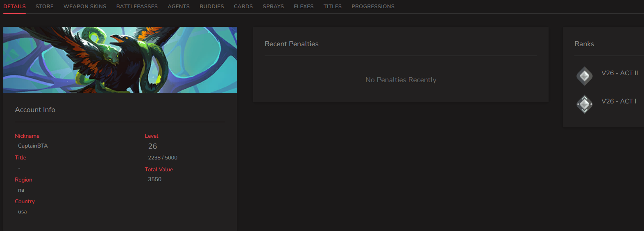Select the V26 - ACT I rank label
644x231 pixels.
tap(619, 101)
